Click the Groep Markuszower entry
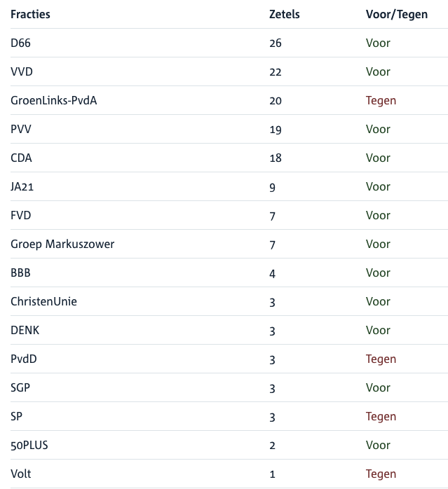 point(62,244)
